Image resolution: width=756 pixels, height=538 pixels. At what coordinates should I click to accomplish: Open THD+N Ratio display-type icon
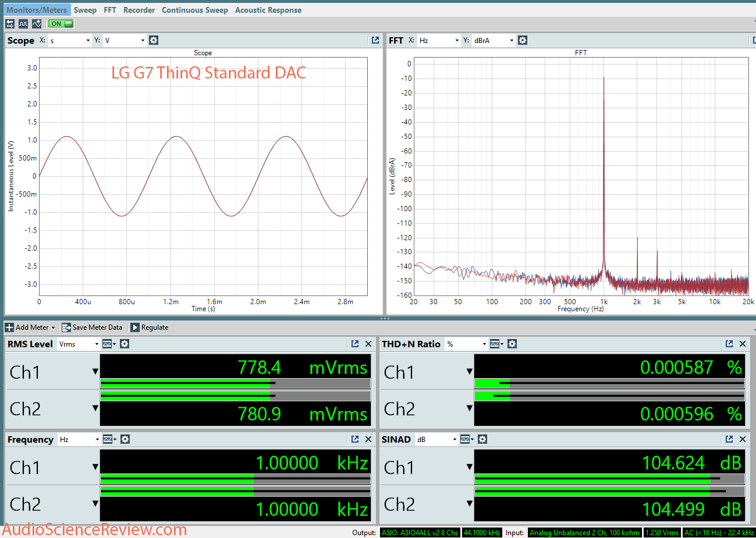496,344
